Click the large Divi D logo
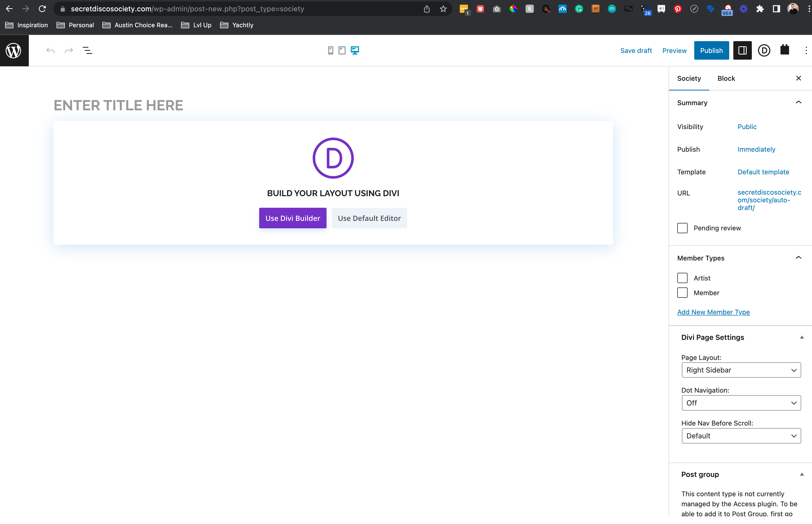The image size is (812, 524). click(x=333, y=158)
